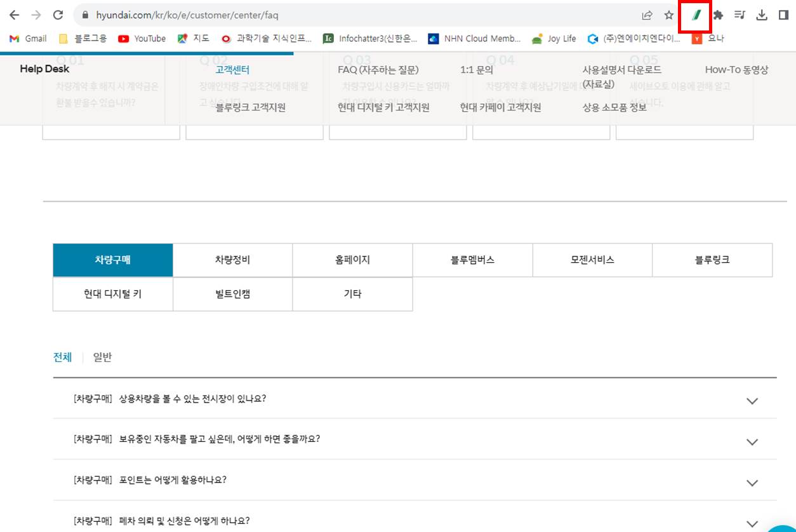Viewport: 796px width, 532px height.
Task: Select the 홈페이지 category tab
Action: tap(353, 260)
